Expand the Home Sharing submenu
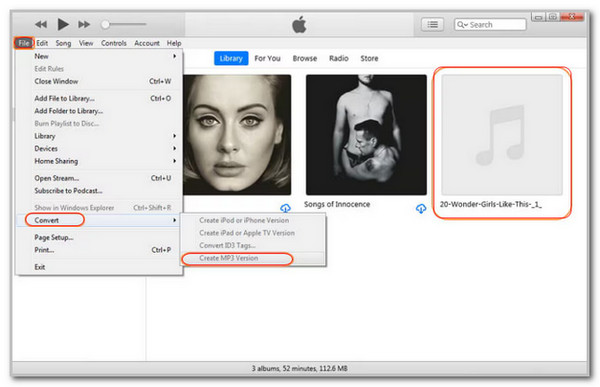600x387 pixels. pos(99,161)
